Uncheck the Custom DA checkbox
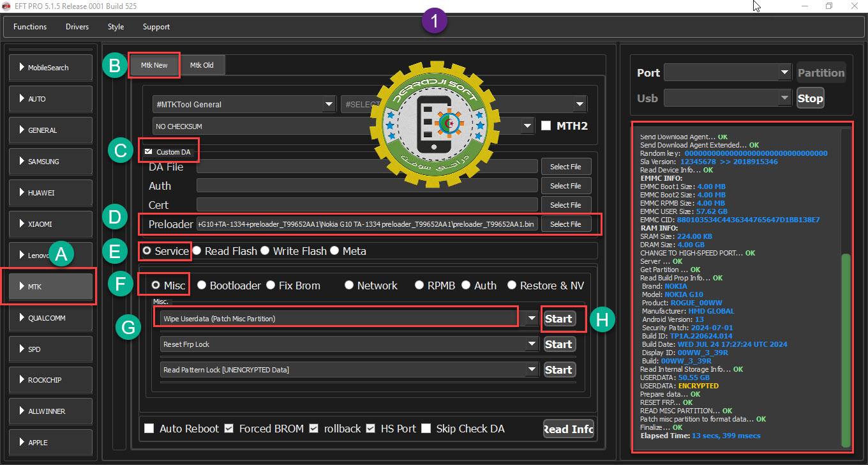This screenshot has height=465, width=868. pos(149,152)
